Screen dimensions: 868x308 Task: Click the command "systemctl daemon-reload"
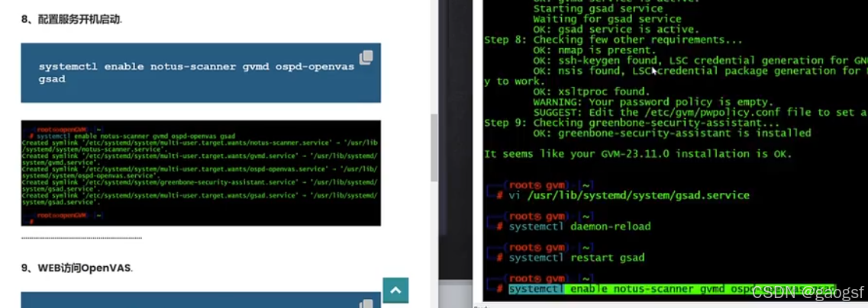pyautogui.click(x=579, y=226)
